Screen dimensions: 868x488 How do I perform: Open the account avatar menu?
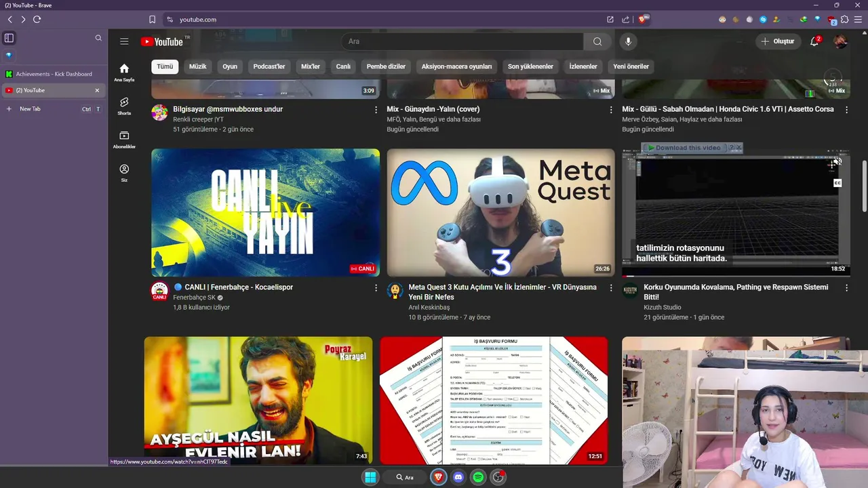pyautogui.click(x=840, y=41)
